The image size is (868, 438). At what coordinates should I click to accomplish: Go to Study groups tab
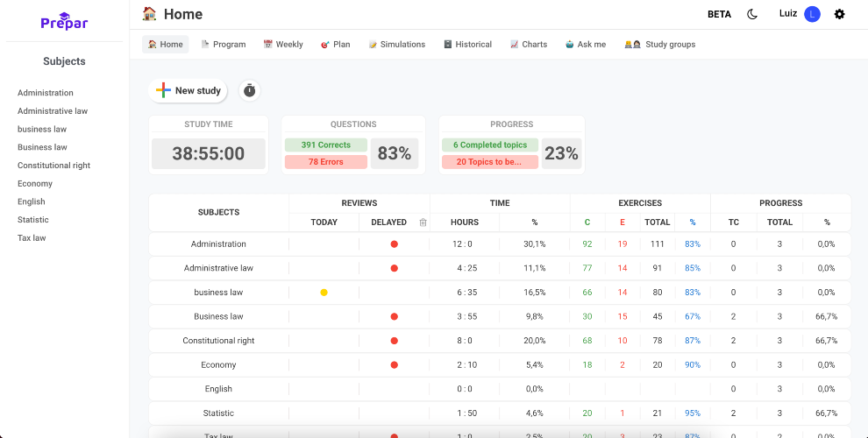click(660, 45)
